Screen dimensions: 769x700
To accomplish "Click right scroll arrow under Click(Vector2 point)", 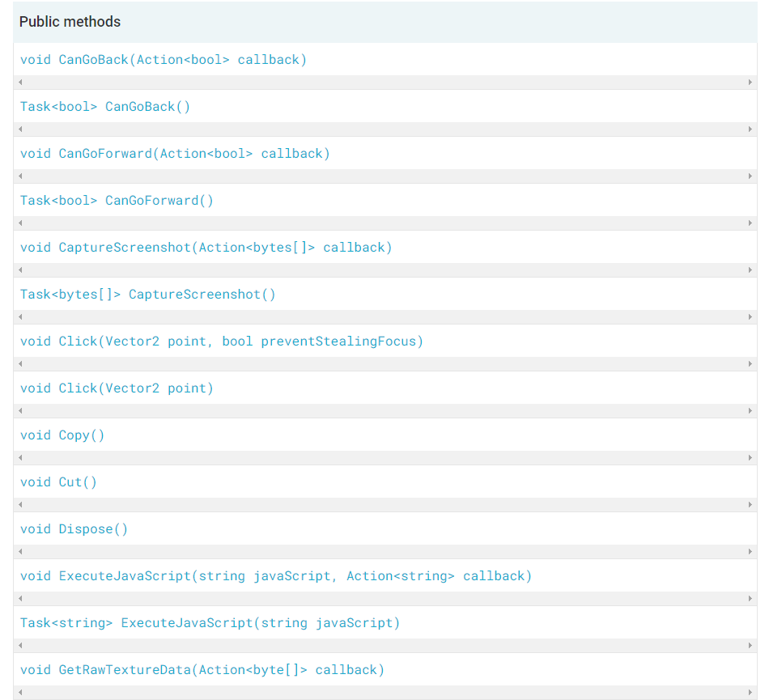I will (750, 411).
